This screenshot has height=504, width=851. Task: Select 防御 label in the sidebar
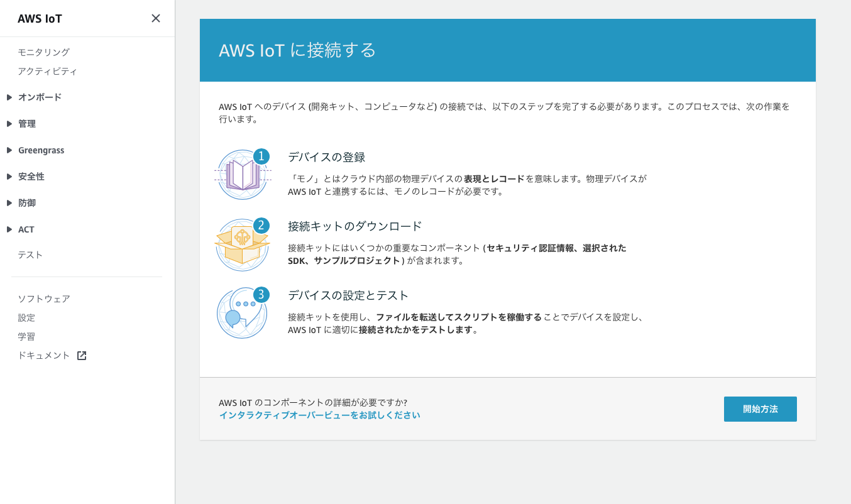point(27,203)
